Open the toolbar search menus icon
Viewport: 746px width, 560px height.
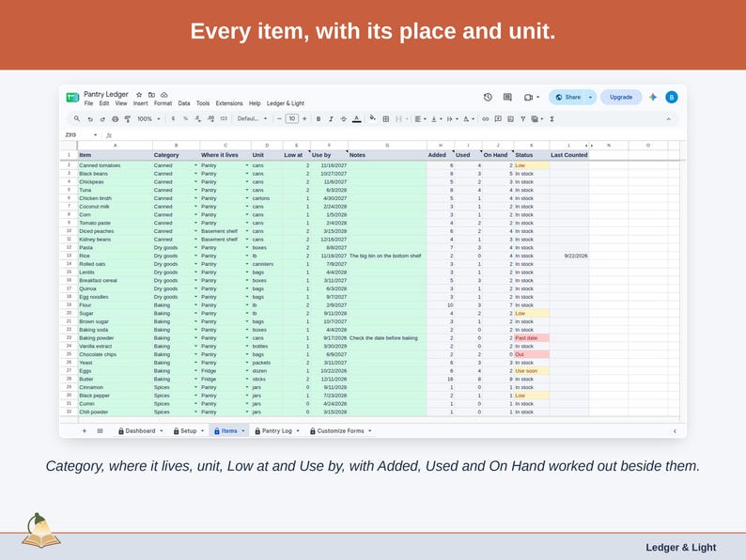[x=77, y=119]
